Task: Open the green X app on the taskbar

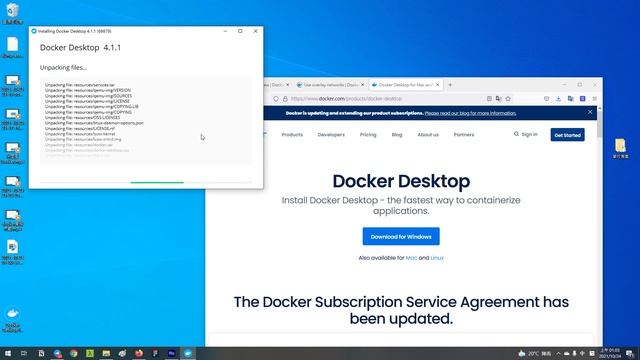Action: click(90, 353)
